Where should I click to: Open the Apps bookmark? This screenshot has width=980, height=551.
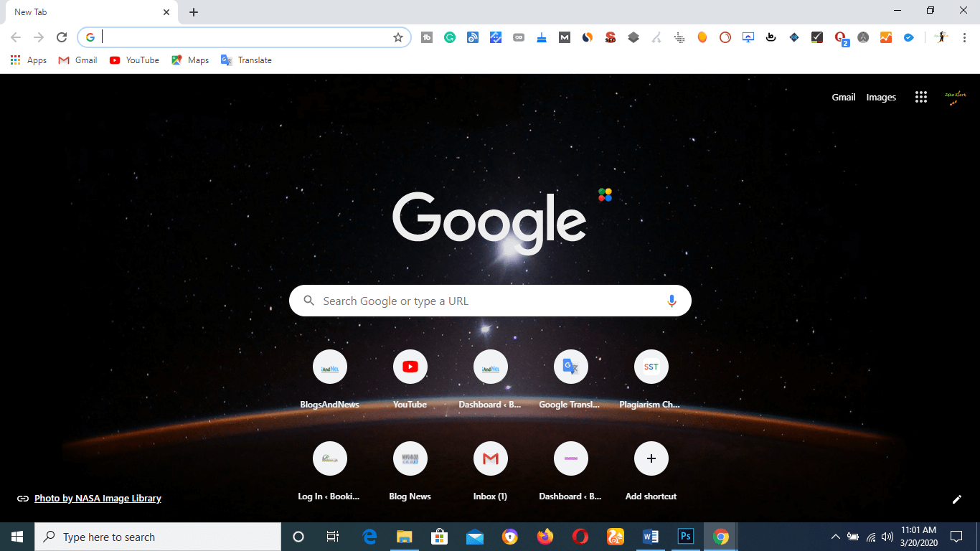(x=29, y=60)
